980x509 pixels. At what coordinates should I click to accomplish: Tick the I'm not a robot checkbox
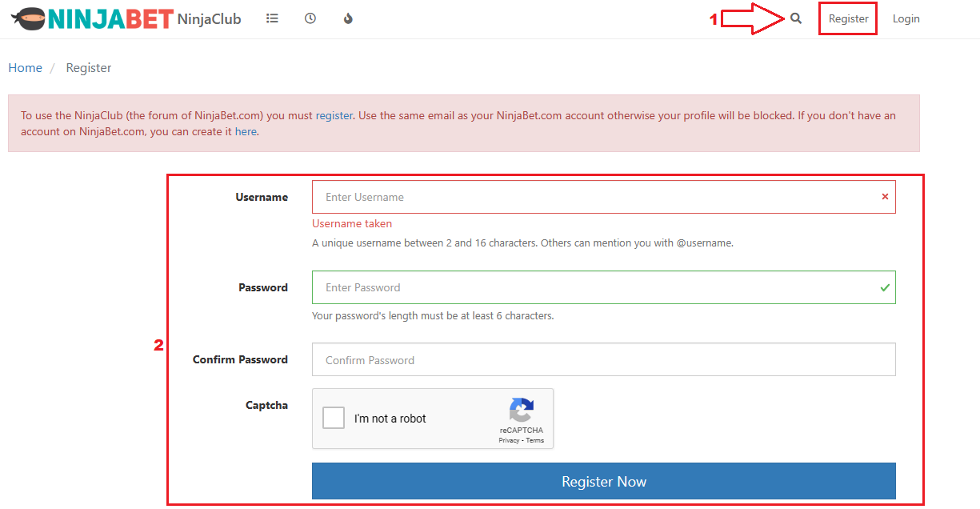pyautogui.click(x=334, y=418)
